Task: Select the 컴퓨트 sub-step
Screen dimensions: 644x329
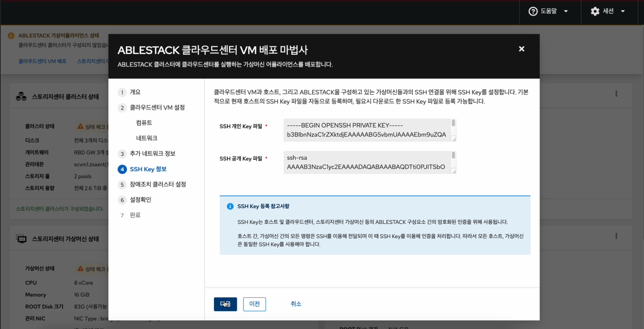Action: pyautogui.click(x=144, y=123)
